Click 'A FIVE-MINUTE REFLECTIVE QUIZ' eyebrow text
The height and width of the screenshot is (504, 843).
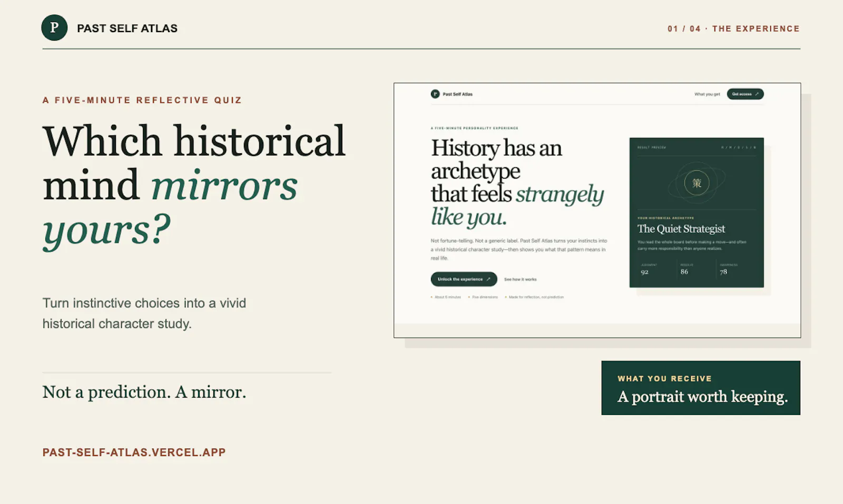pos(142,100)
